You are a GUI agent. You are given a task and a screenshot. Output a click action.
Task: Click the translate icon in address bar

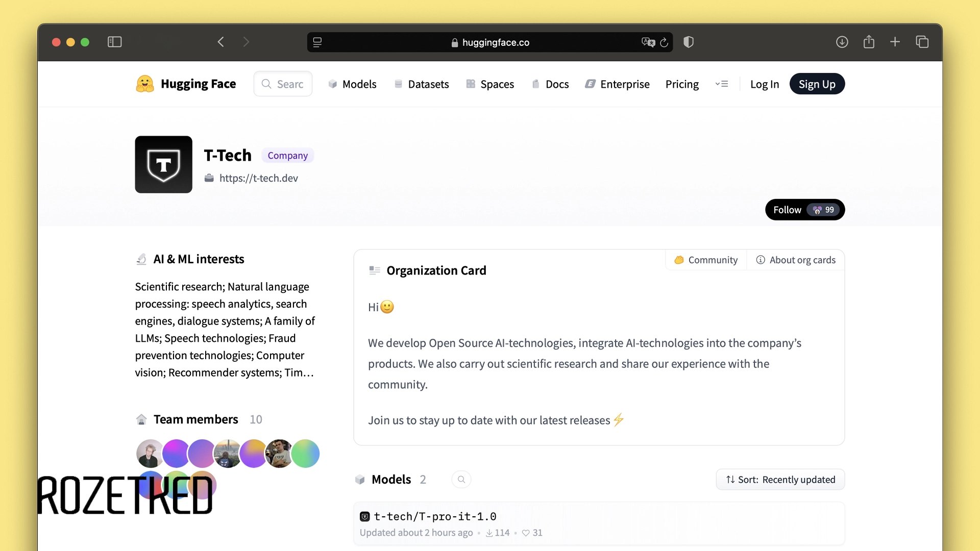tap(648, 42)
